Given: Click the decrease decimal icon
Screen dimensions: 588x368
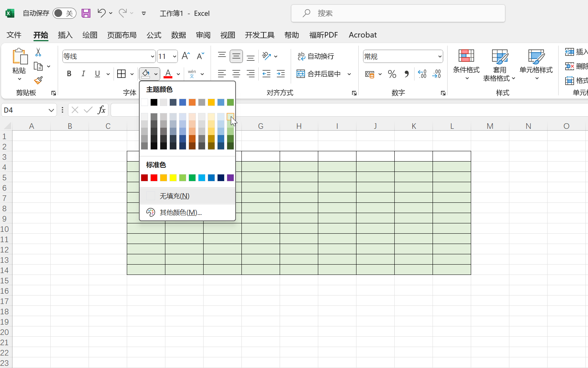Looking at the screenshot, I should pyautogui.click(x=437, y=74).
